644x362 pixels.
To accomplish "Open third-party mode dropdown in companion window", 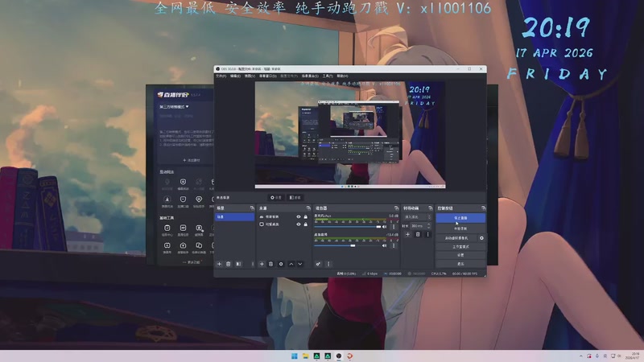I will tap(174, 107).
